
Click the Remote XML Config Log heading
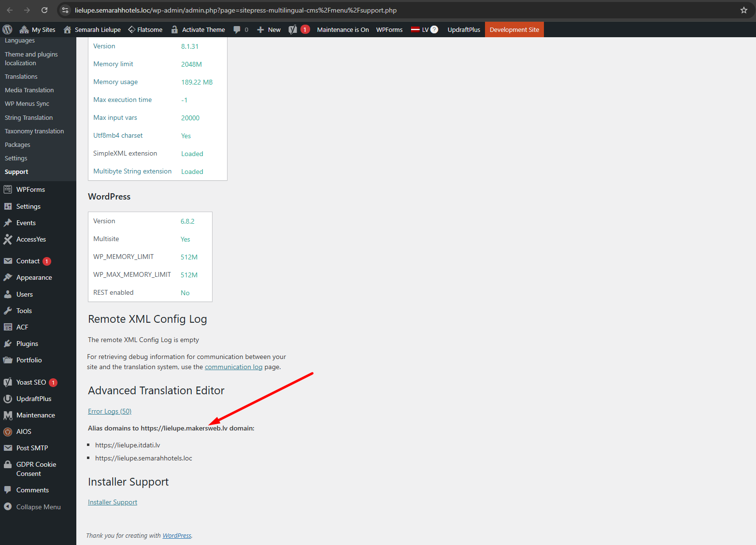click(x=147, y=319)
